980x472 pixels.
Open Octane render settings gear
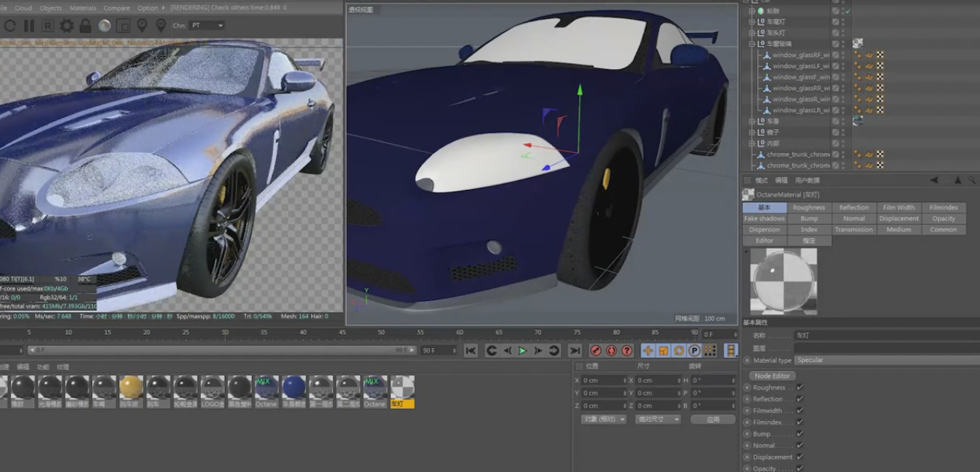(66, 26)
